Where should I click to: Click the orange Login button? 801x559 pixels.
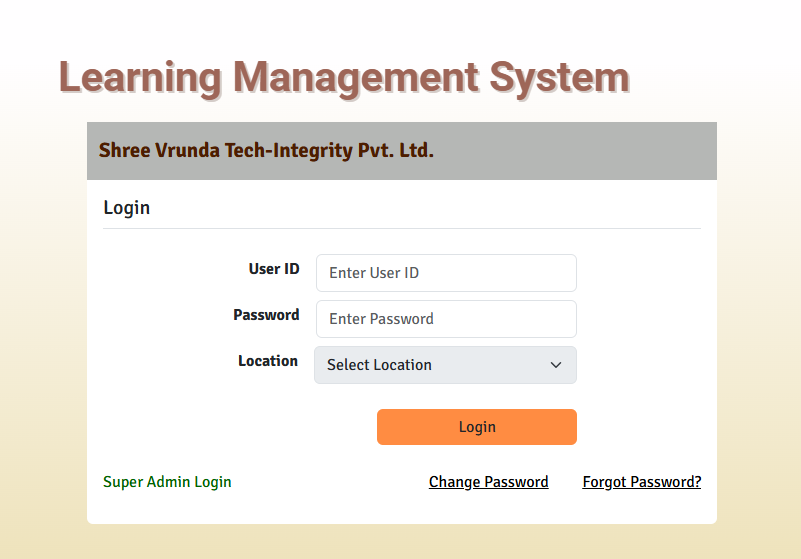(477, 427)
